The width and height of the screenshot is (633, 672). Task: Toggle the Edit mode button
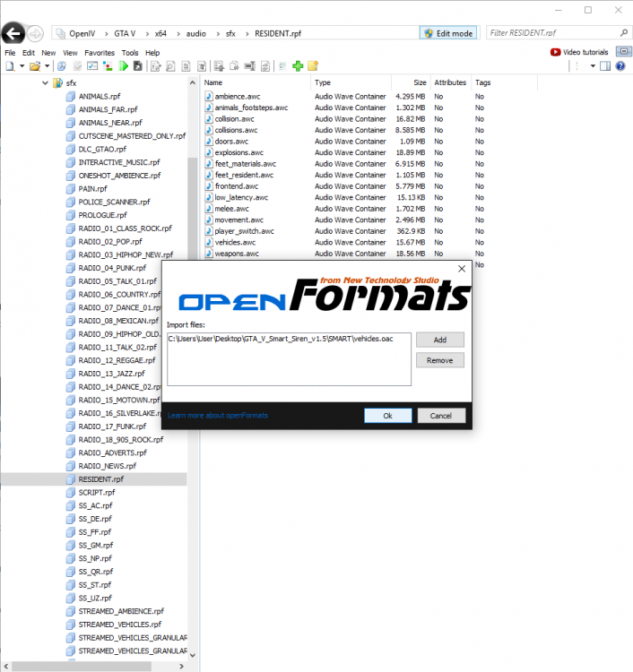(x=448, y=33)
